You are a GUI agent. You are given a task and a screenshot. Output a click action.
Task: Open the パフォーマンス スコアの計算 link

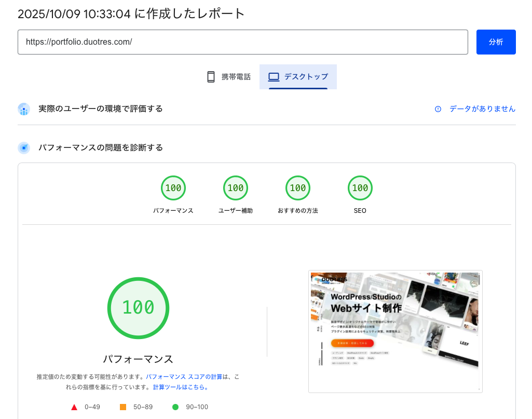184,376
